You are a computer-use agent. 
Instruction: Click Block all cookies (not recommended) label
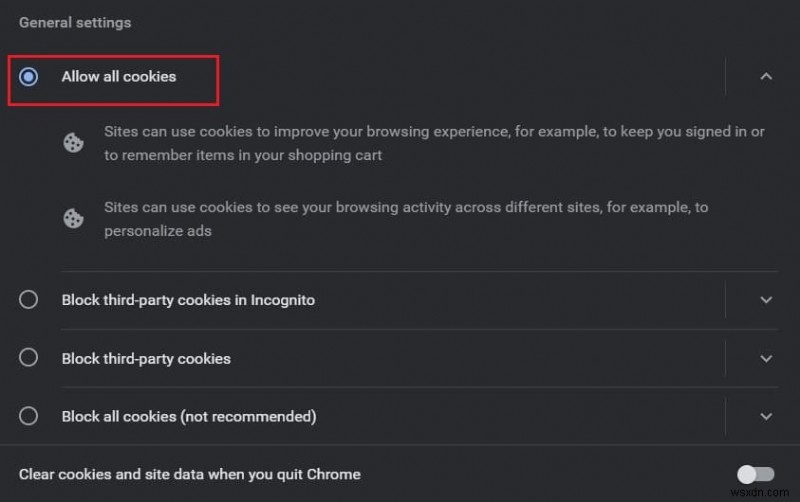tap(189, 416)
